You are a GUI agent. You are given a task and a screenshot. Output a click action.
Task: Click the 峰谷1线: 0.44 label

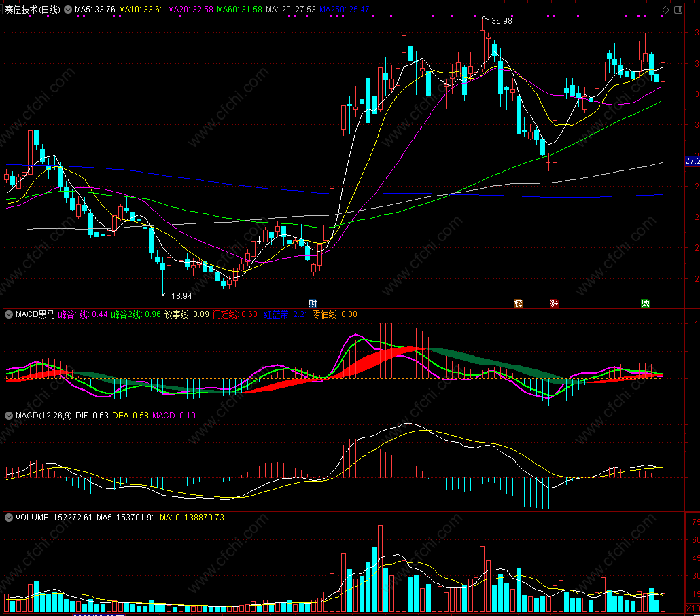point(83,314)
